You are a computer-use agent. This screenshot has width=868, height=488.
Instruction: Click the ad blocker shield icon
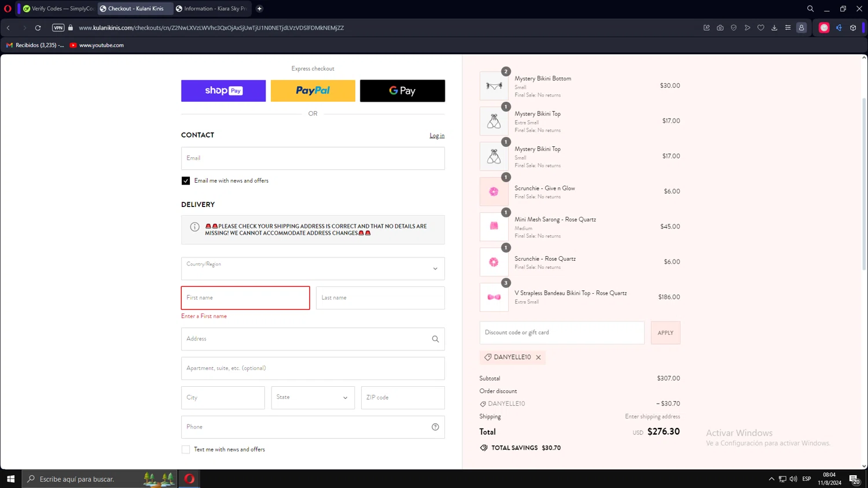point(734,28)
